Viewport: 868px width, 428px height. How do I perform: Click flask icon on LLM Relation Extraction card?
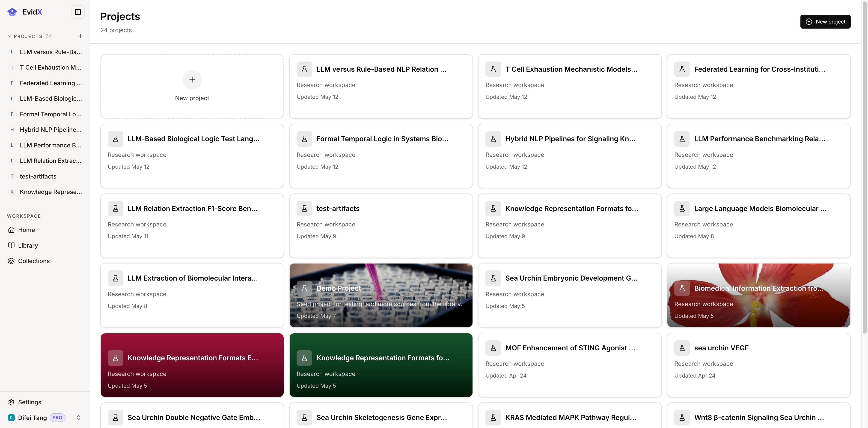(x=115, y=209)
